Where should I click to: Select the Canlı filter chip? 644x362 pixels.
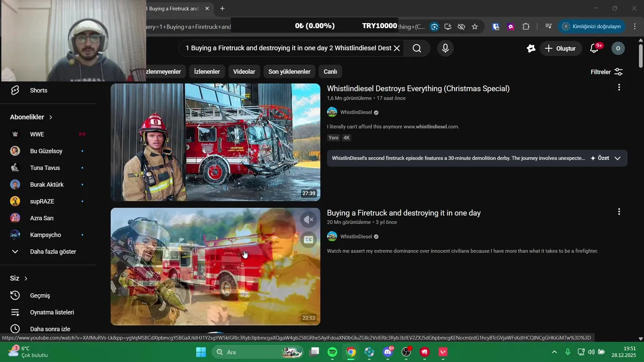point(330,71)
